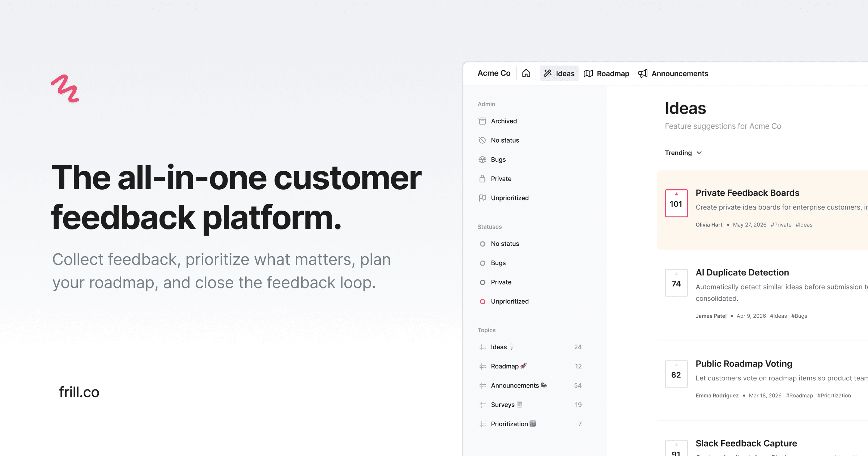The height and width of the screenshot is (456, 868).
Task: Click the #Private tag on the first idea
Action: tap(781, 225)
